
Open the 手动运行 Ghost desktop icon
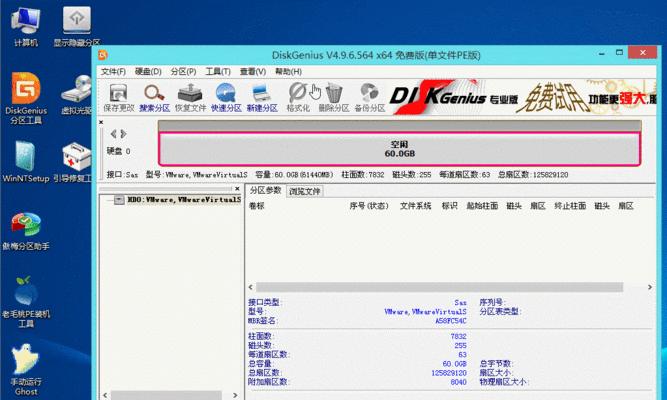click(x=26, y=369)
